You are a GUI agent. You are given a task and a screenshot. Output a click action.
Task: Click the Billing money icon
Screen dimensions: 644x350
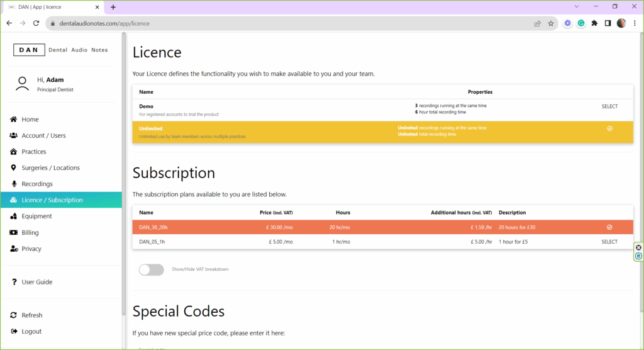(14, 232)
